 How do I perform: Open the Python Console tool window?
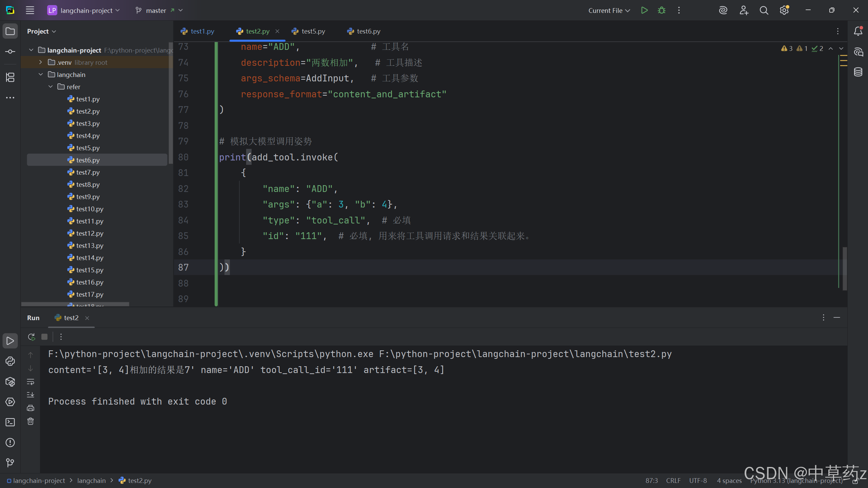10,361
